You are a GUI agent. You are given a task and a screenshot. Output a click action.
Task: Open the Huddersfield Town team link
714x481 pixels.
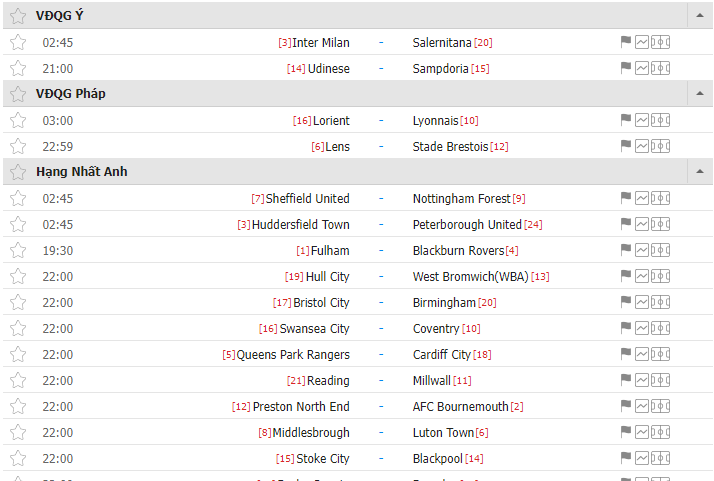pyautogui.click(x=301, y=225)
